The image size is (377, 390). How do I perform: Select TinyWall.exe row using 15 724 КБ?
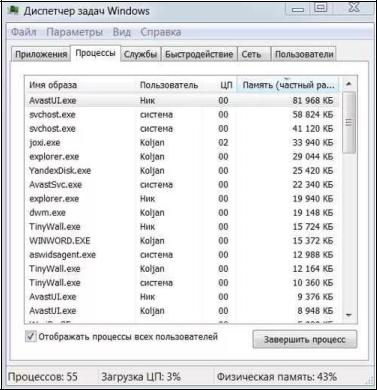tap(183, 227)
